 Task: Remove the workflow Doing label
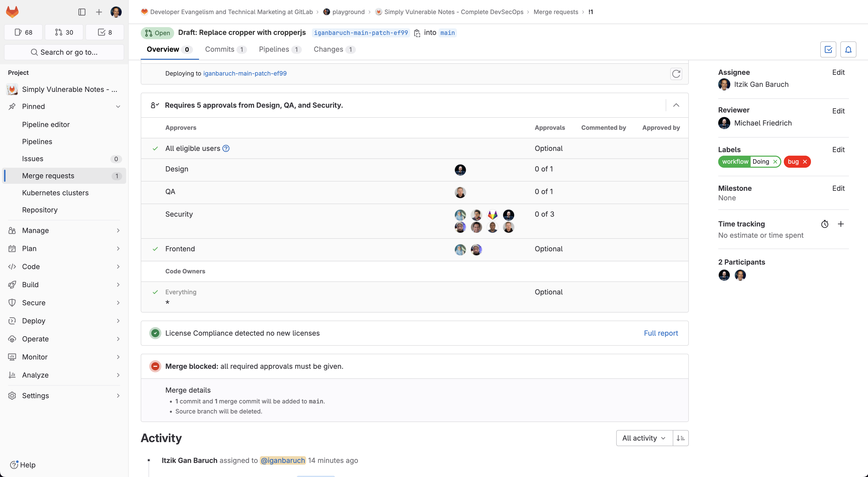click(x=775, y=162)
